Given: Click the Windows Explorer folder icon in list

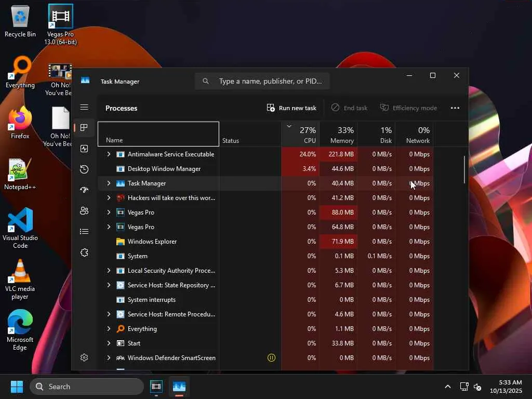Looking at the screenshot, I should pyautogui.click(x=121, y=242).
